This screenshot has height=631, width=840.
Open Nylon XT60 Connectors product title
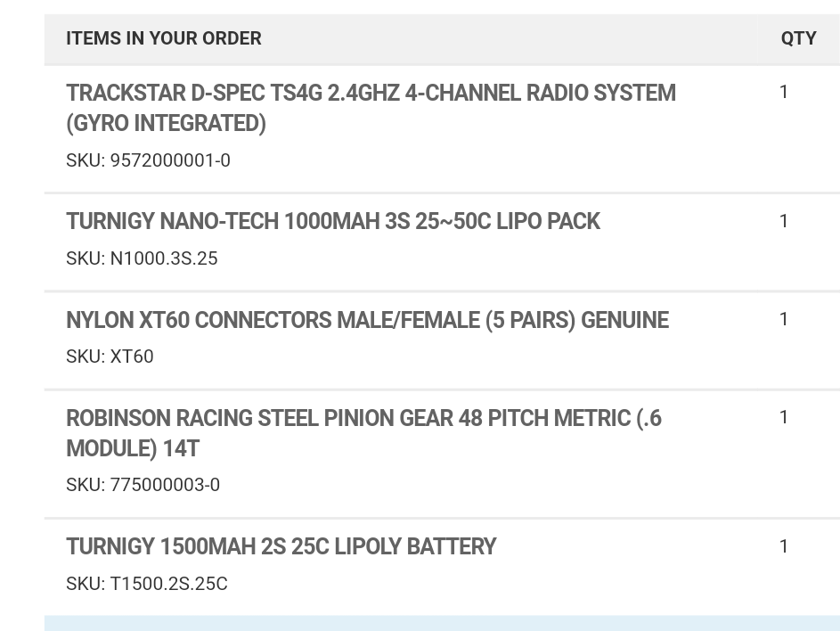(x=367, y=320)
